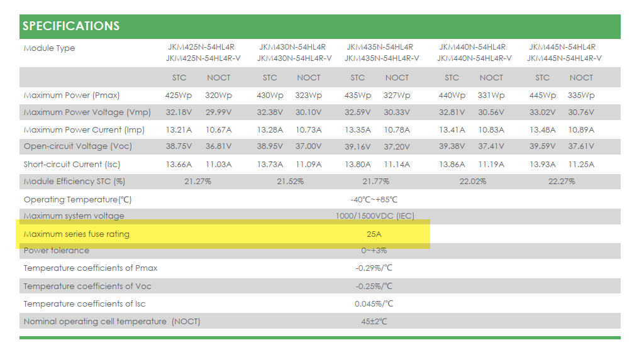Click the -0.25%/°C coefficient value
This screenshot has height=350, width=644.
(x=374, y=286)
